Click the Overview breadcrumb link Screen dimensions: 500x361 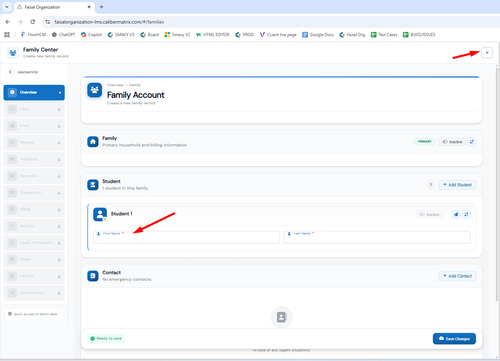pos(115,85)
